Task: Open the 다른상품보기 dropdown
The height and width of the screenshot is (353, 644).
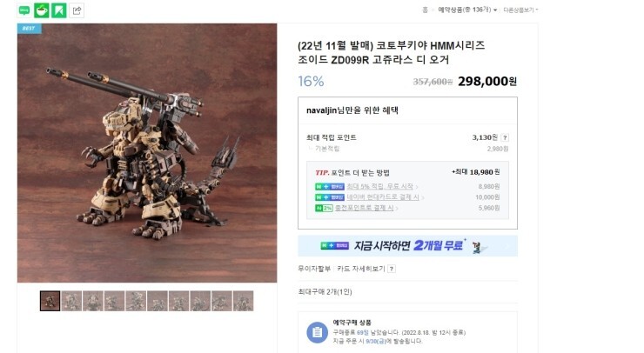Action: click(520, 10)
